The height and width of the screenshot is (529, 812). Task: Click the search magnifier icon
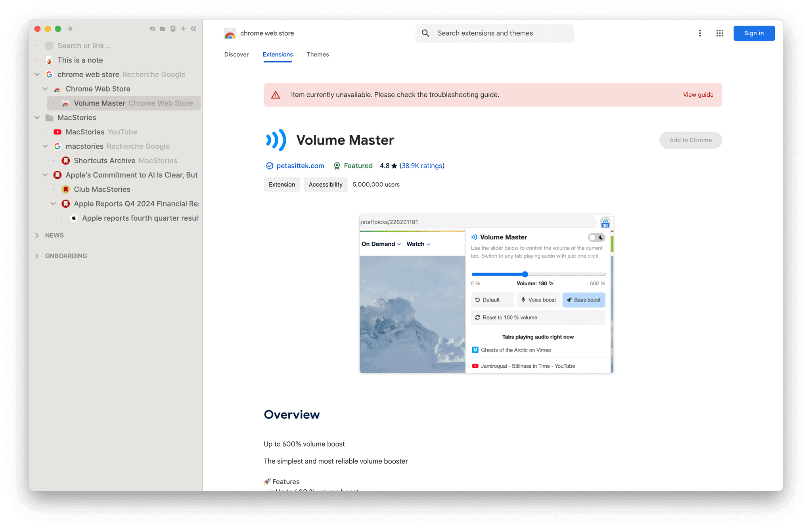point(425,33)
